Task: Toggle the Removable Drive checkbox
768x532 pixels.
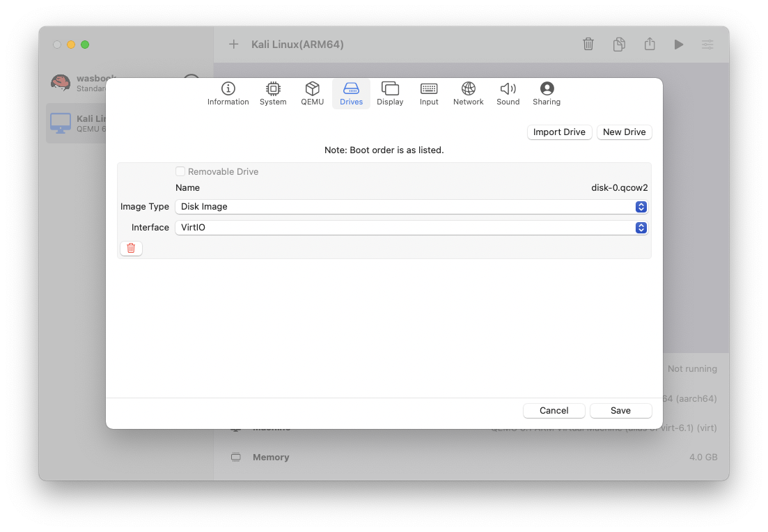Action: click(180, 171)
